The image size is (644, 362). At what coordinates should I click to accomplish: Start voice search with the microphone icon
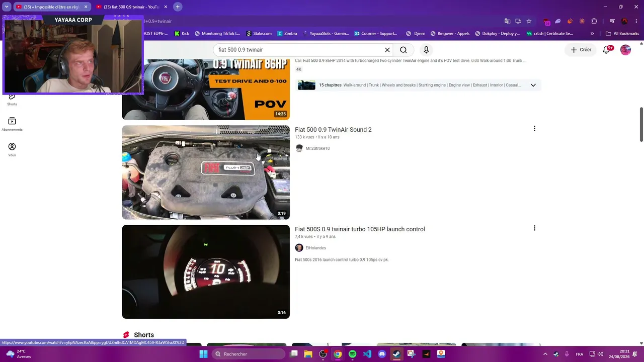(x=426, y=50)
